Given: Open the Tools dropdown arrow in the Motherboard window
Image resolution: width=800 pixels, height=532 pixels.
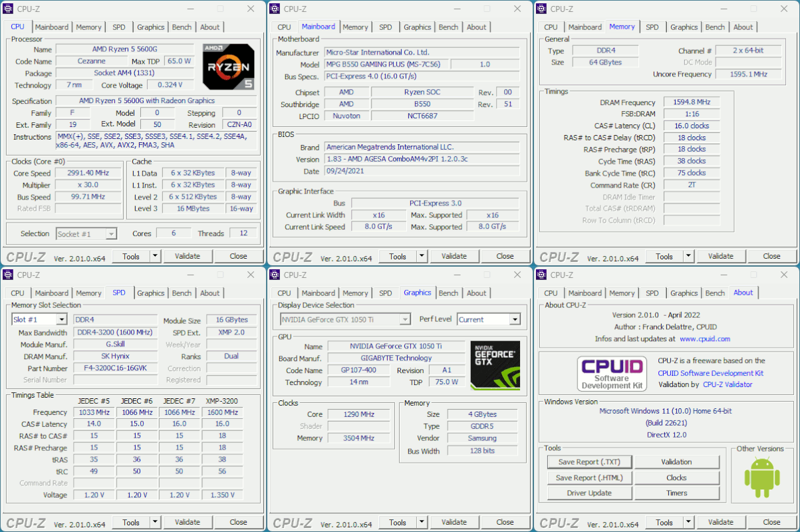Looking at the screenshot, I should pos(422,256).
